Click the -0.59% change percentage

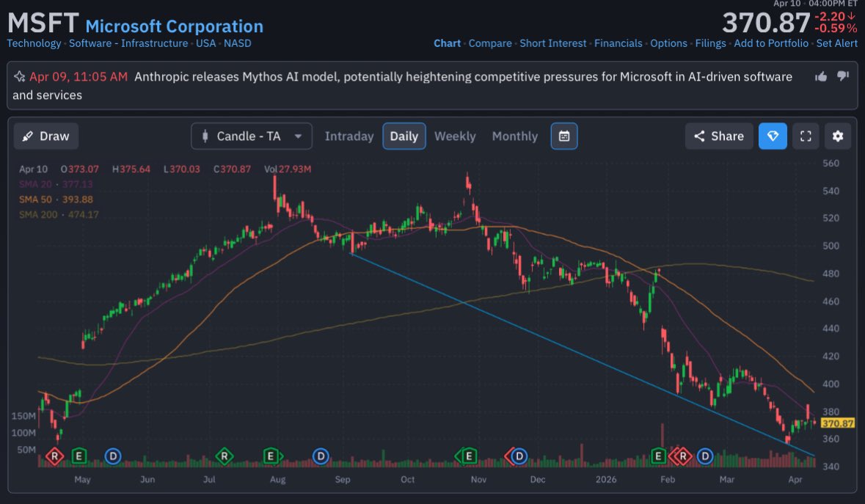[x=835, y=28]
